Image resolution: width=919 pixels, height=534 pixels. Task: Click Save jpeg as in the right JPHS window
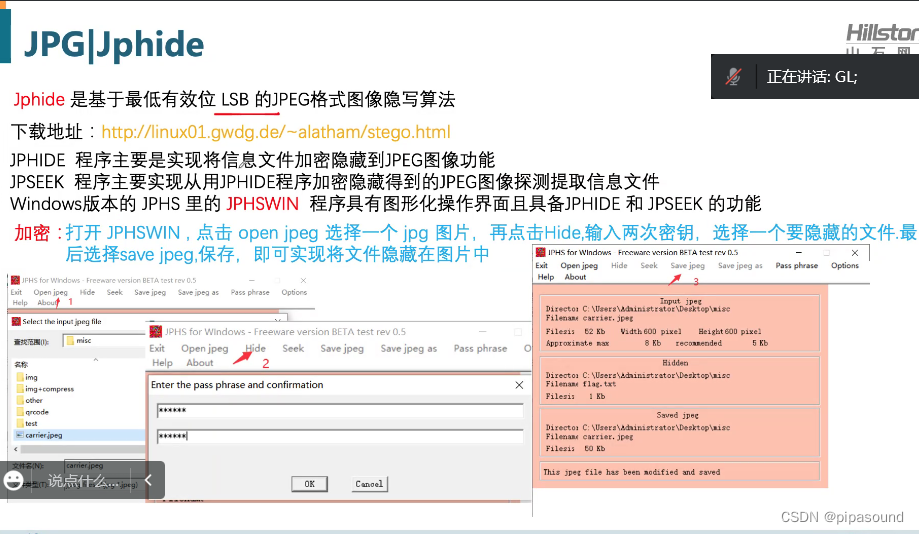coord(740,266)
